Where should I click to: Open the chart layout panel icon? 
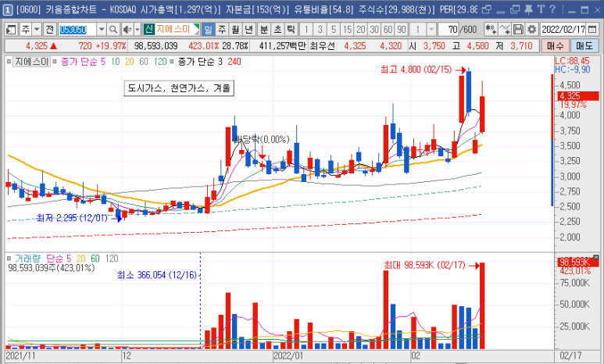[11, 29]
